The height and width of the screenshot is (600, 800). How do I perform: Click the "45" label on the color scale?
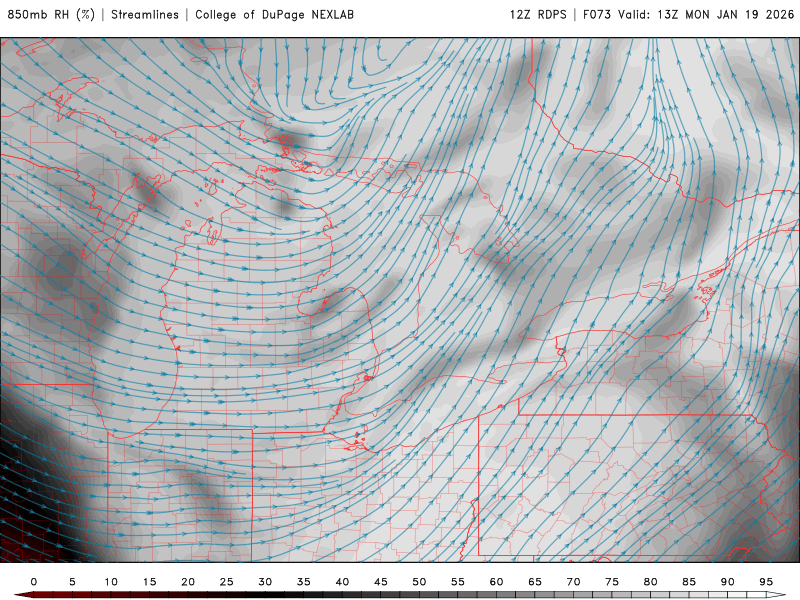(381, 582)
